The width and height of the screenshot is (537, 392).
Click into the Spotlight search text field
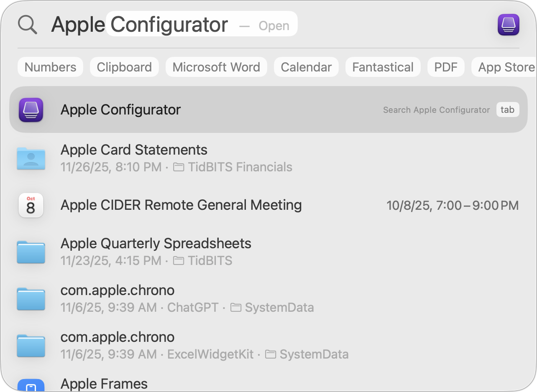(167, 25)
